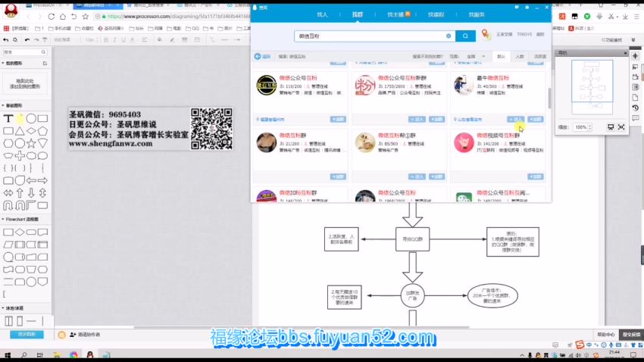Image resolution: width=644 pixels, height=362 pixels.
Task: Open ProcessOn settings gear icon
Action: 15,40
